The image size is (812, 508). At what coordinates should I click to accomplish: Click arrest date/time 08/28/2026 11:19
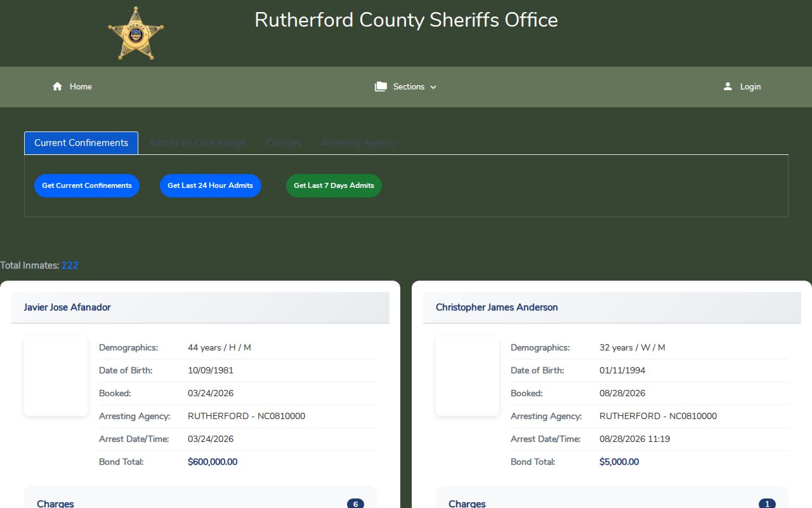point(635,439)
